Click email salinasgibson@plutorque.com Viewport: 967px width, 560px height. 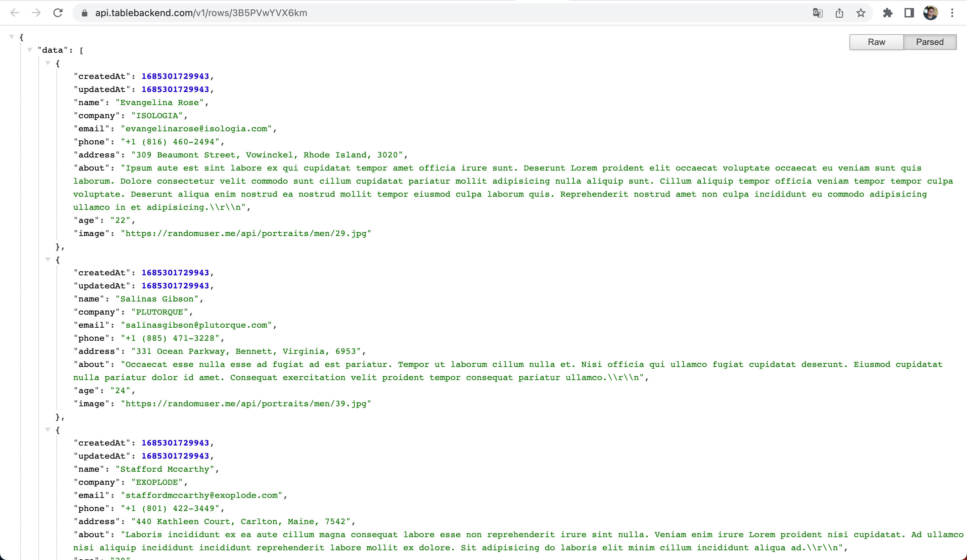click(196, 325)
